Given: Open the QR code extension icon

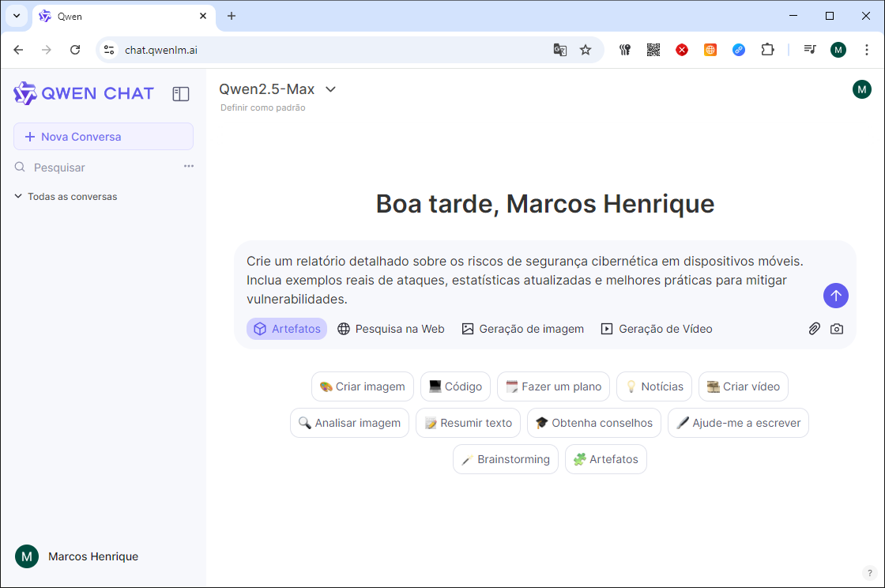Looking at the screenshot, I should pos(653,50).
